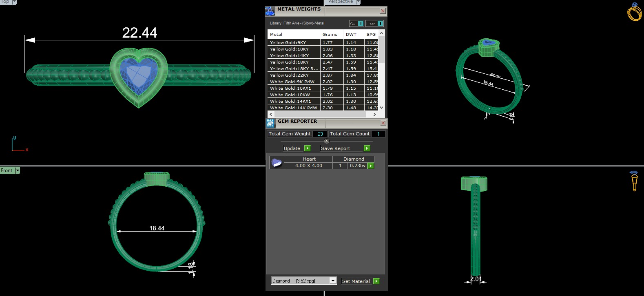Click the DWT column header
Image resolution: width=644 pixels, height=296 pixels.
[x=354, y=34]
